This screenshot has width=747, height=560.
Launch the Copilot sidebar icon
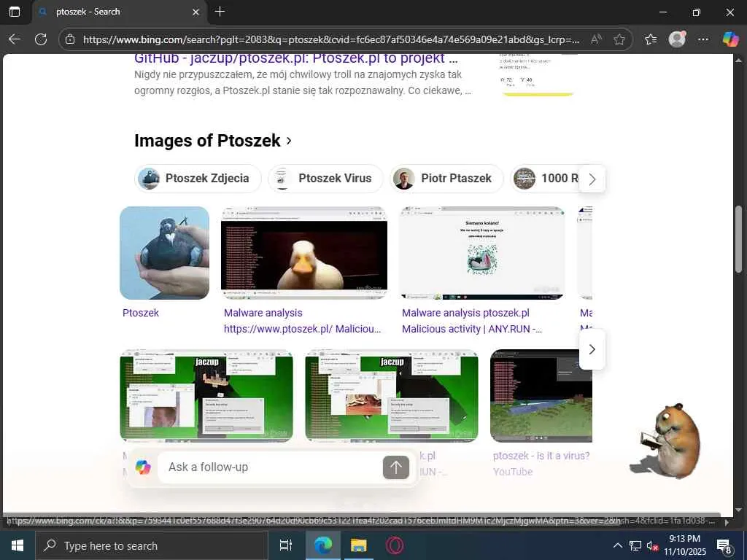point(730,39)
